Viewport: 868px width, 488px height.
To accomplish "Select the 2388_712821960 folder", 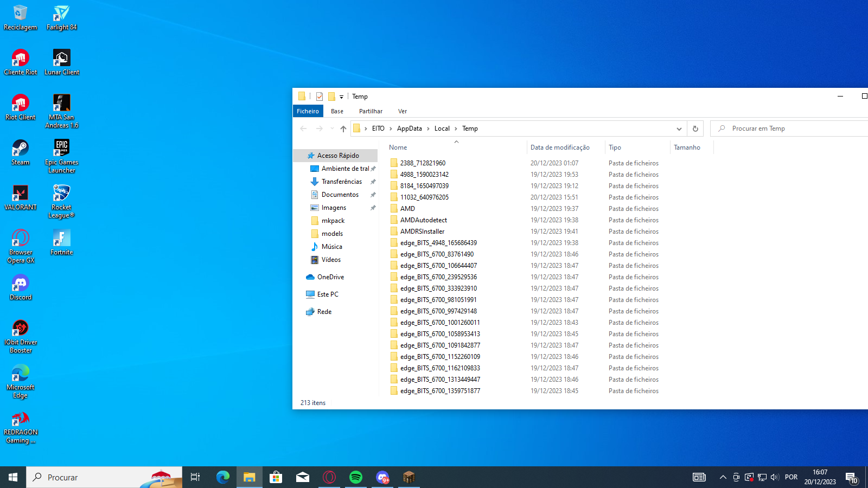I will click(x=423, y=163).
